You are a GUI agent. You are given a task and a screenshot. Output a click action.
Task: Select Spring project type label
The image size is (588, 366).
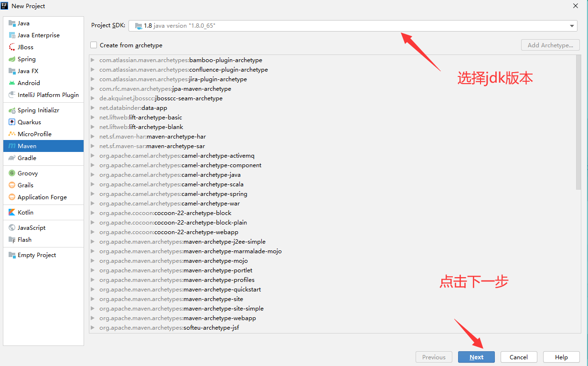27,59
